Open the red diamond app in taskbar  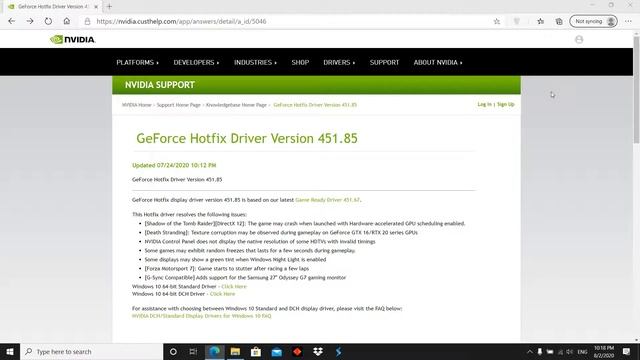tap(297, 351)
